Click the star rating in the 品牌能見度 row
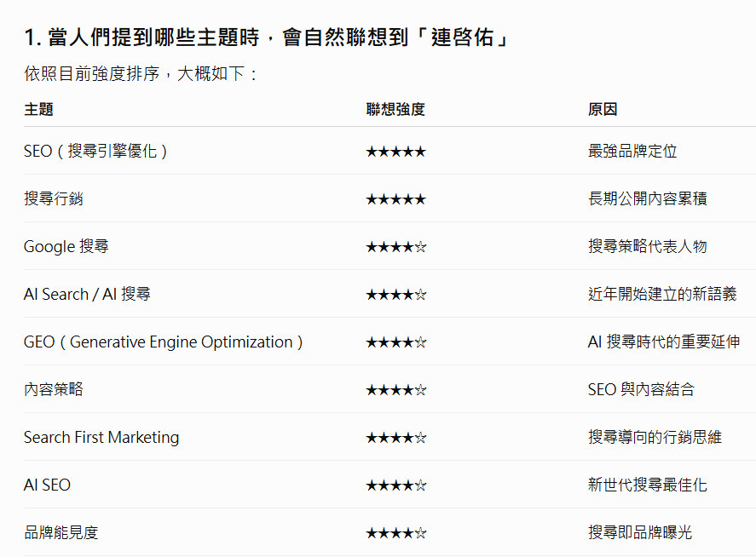This screenshot has width=756, height=557. 395,533
